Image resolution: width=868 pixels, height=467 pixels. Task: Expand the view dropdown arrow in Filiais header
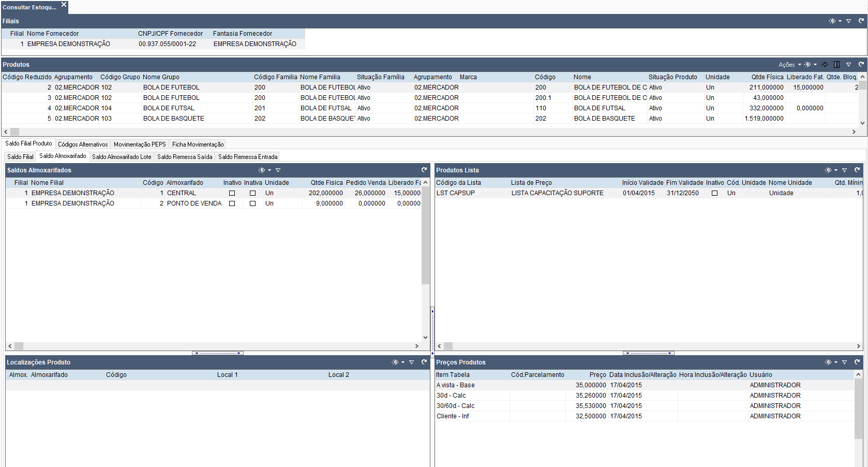click(x=840, y=21)
